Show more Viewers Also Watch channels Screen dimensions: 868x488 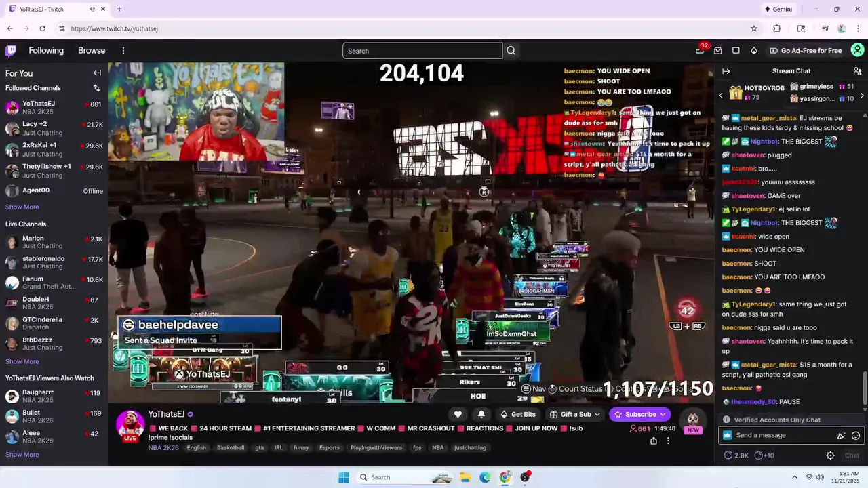(22, 455)
